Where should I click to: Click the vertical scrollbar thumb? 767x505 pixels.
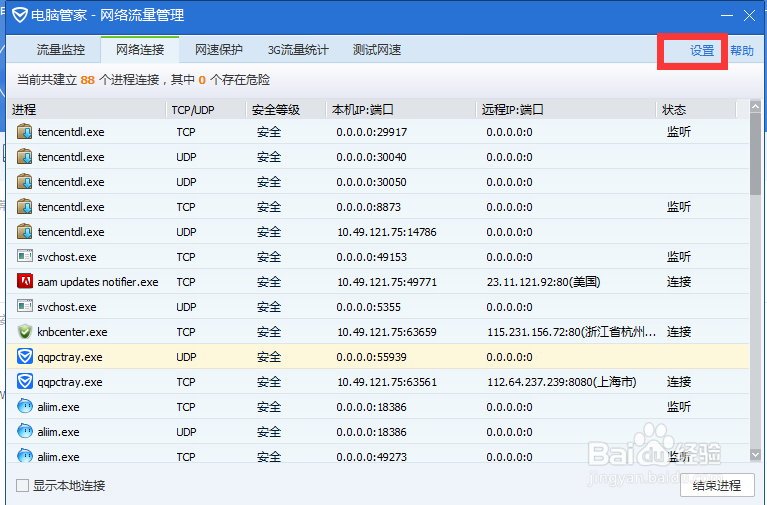pyautogui.click(x=755, y=154)
